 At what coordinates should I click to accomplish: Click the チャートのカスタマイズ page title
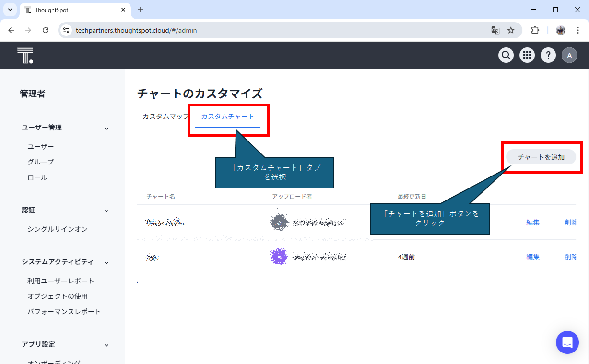200,94
